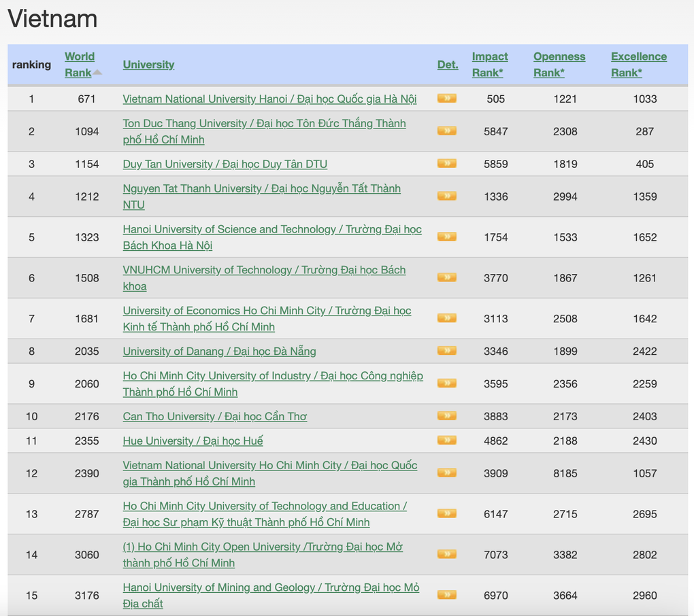Screen dimensions: 694x616
Task: Select world rank value 3176
Action: [x=87, y=595]
